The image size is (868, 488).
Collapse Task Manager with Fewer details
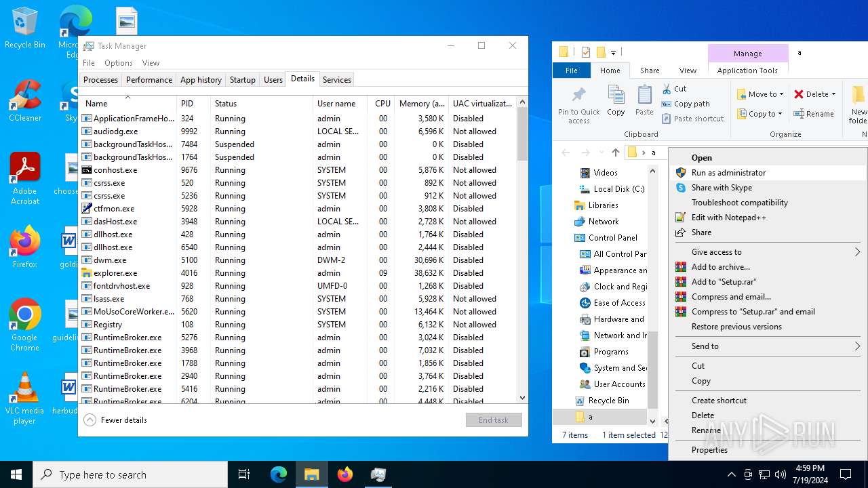[x=115, y=420]
